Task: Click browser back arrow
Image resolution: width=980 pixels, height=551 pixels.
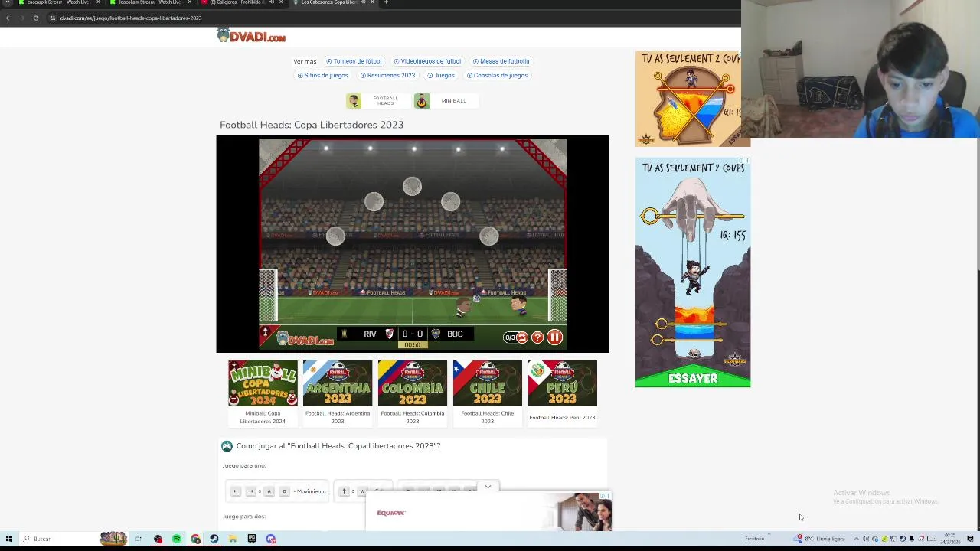Action: pos(8,18)
